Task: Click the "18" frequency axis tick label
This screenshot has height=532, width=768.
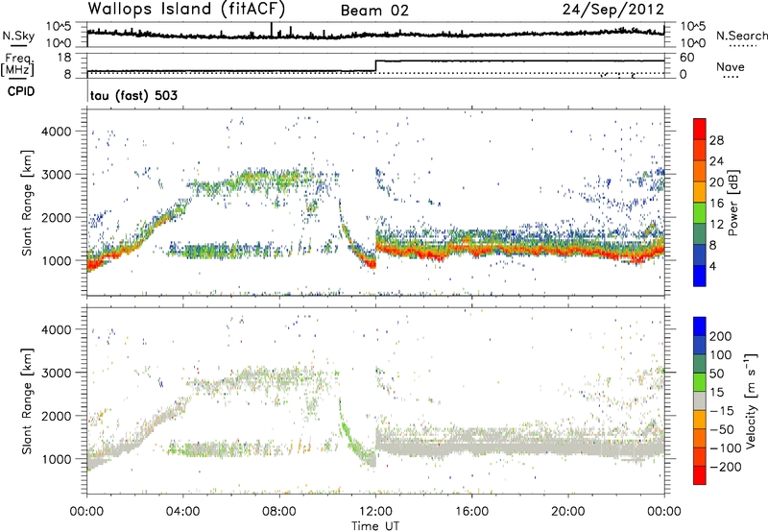Action: pyautogui.click(x=64, y=58)
